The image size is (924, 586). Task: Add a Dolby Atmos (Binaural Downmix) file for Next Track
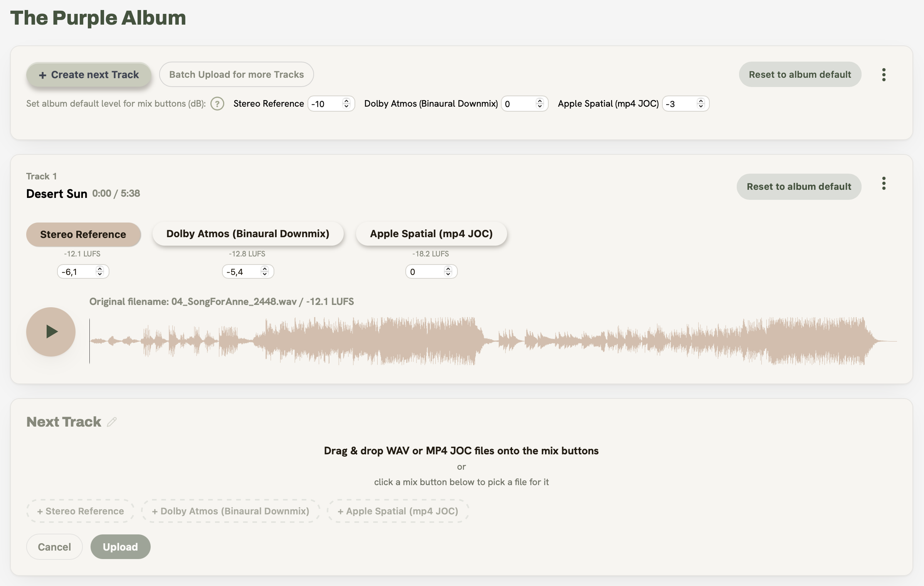pyautogui.click(x=230, y=511)
